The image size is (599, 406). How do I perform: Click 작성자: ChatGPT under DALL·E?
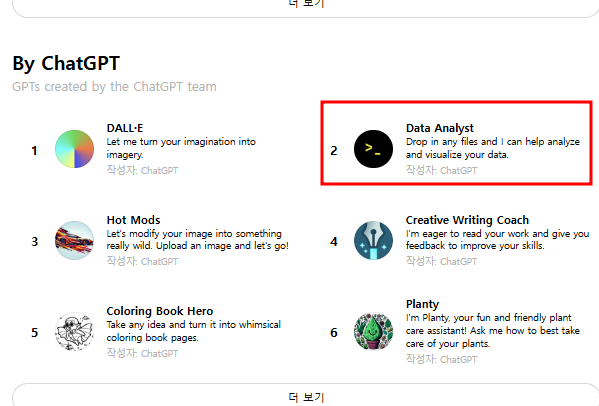pos(142,170)
